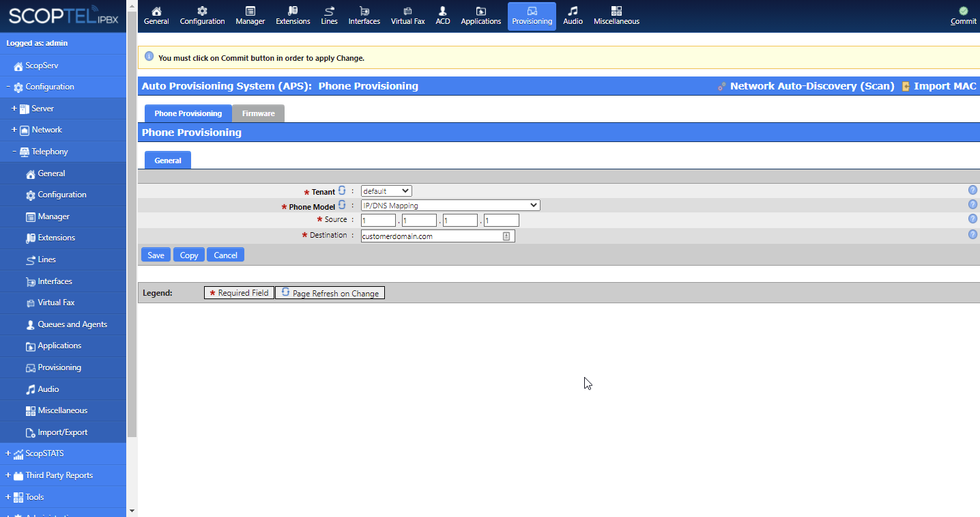The width and height of the screenshot is (980, 517).
Task: Open ACD in the top navigation bar
Action: [x=443, y=16]
